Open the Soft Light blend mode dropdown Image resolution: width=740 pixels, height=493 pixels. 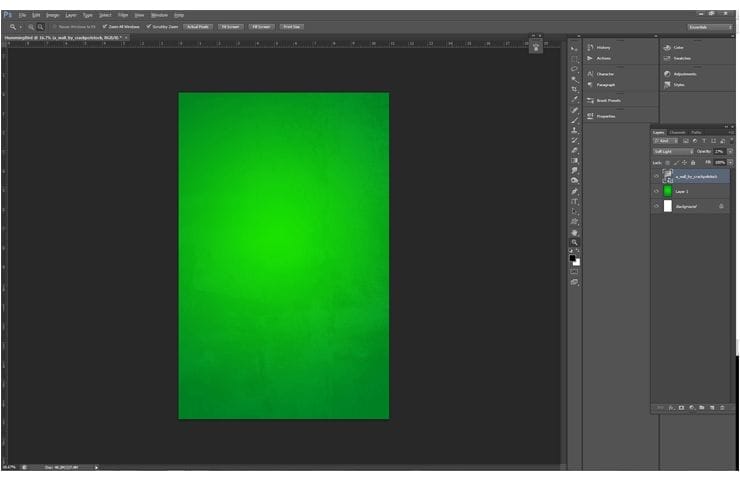673,152
